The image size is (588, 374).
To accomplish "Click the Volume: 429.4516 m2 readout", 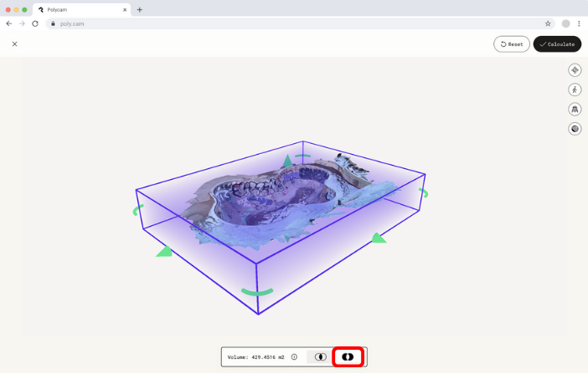I will 255,357.
